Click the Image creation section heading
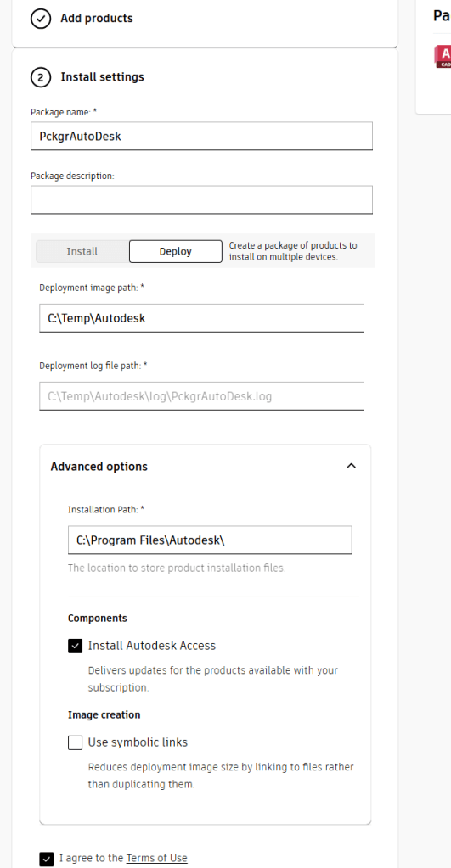 pyautogui.click(x=104, y=714)
